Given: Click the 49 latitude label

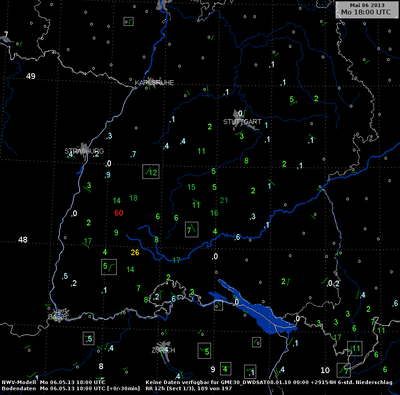Looking at the screenshot, I should (x=31, y=76).
